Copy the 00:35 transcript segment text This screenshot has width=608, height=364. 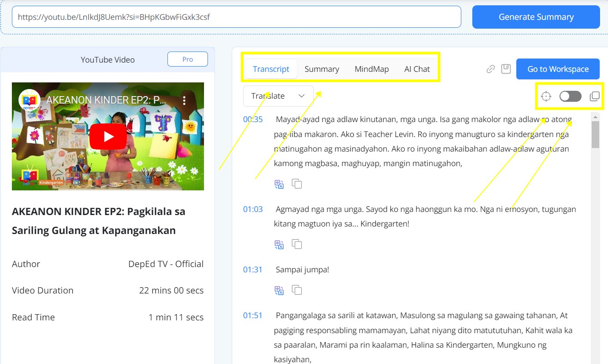tap(297, 184)
